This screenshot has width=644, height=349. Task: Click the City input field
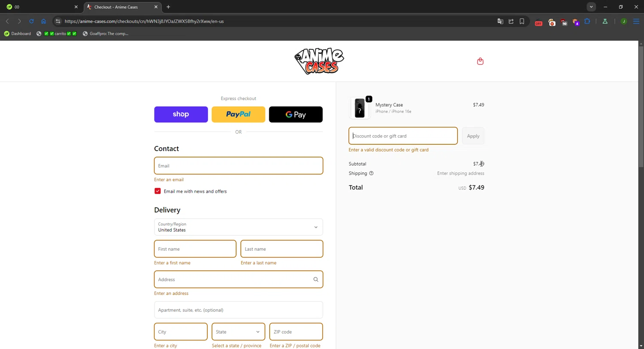[x=181, y=332]
